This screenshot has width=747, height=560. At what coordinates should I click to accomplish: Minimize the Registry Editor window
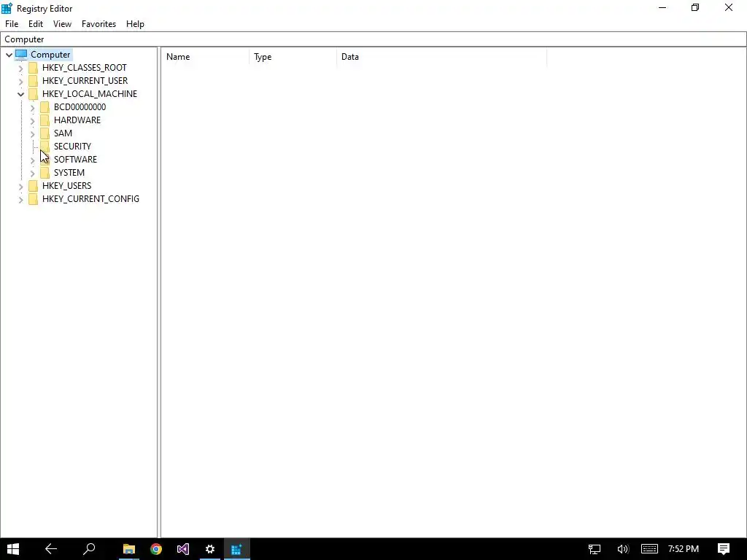662,7
